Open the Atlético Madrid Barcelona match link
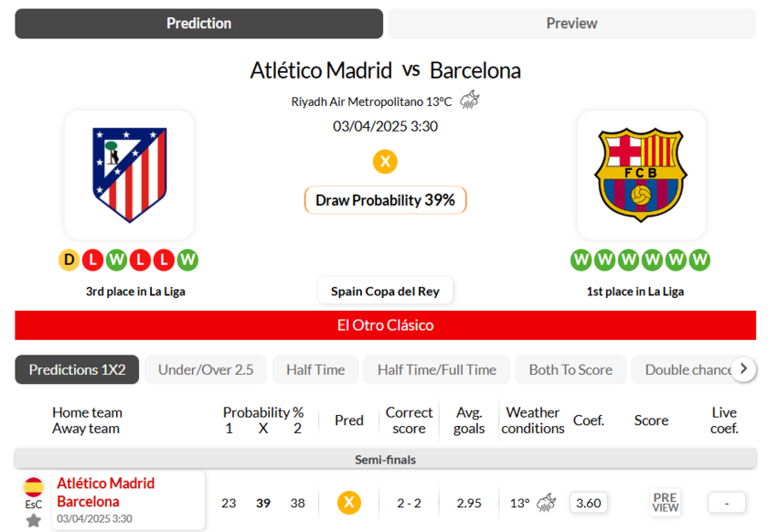The height and width of the screenshot is (532, 768). (105, 492)
